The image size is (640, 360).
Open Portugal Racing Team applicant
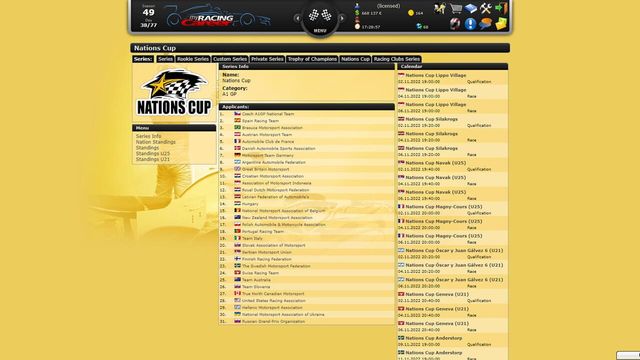click(x=263, y=231)
